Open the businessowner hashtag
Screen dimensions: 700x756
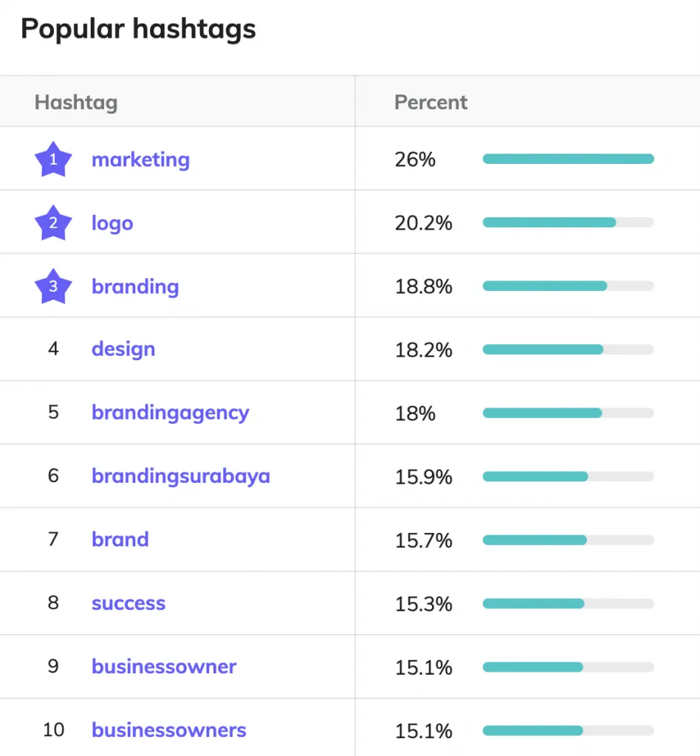(164, 667)
